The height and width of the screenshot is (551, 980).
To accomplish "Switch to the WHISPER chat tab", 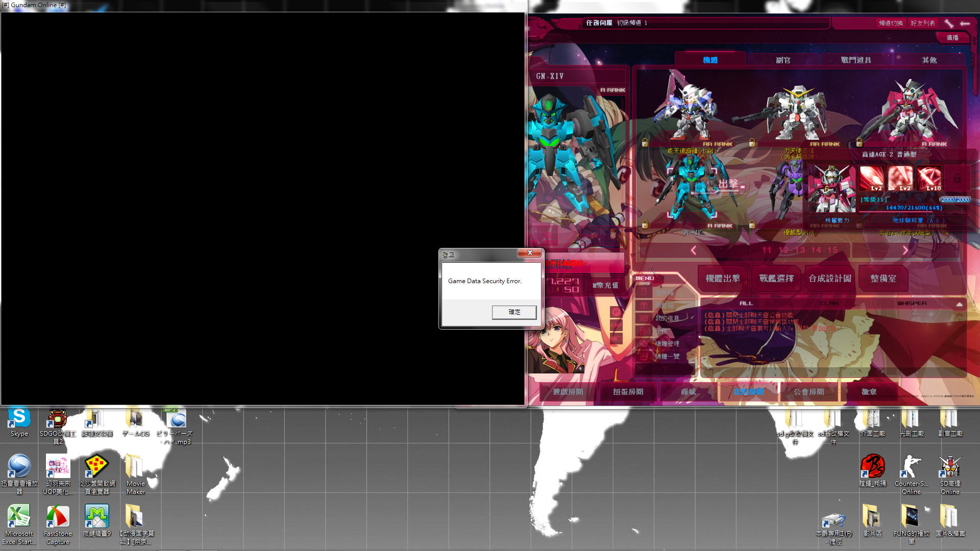I will click(912, 304).
